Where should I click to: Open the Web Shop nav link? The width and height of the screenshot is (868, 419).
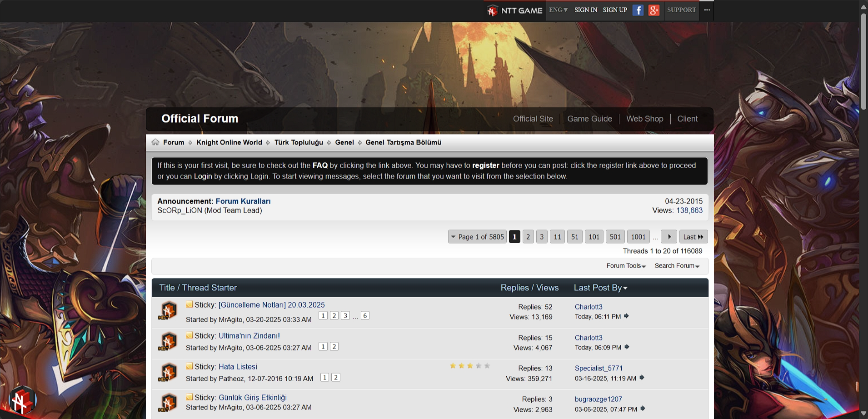click(x=644, y=119)
